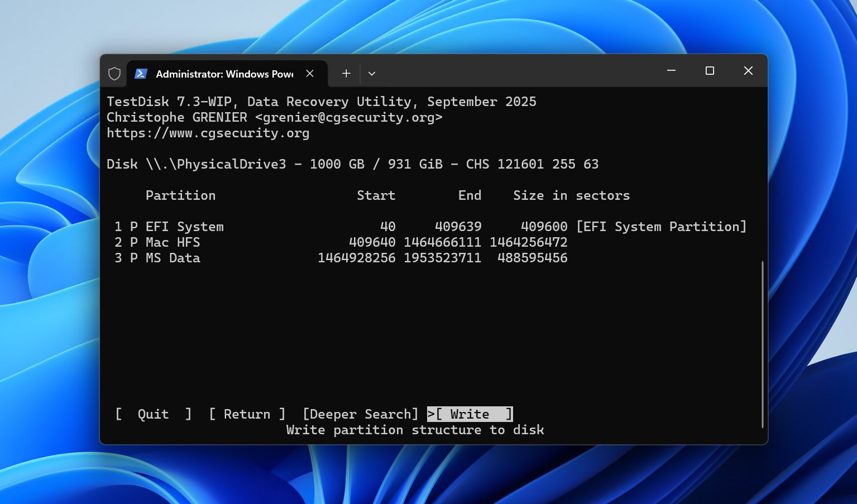Click size value 1464256472

[529, 242]
